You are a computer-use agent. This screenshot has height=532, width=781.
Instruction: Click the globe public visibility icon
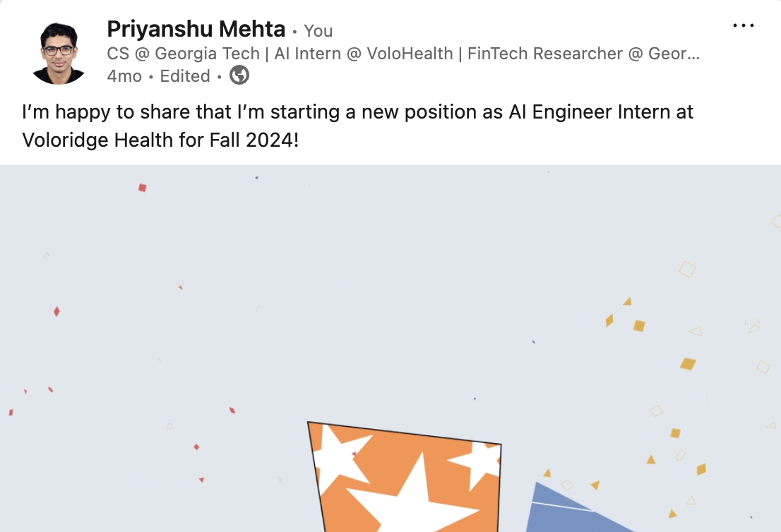[239, 75]
